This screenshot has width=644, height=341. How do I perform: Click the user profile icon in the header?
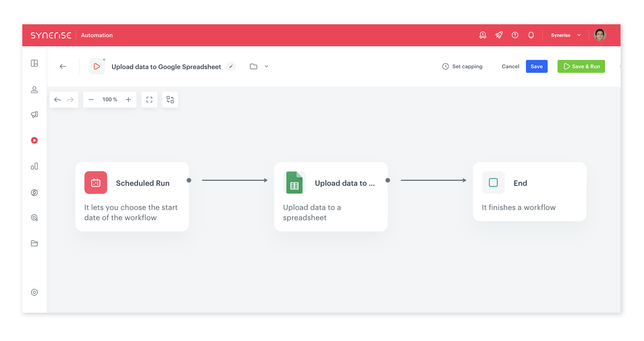(600, 35)
